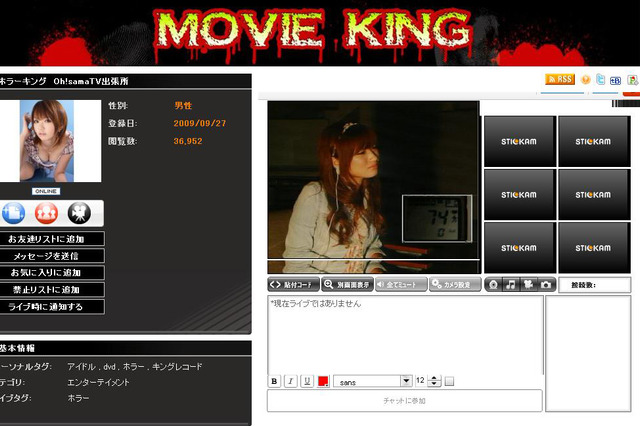
Task: Toggle underline chat formatting
Action: 307,381
